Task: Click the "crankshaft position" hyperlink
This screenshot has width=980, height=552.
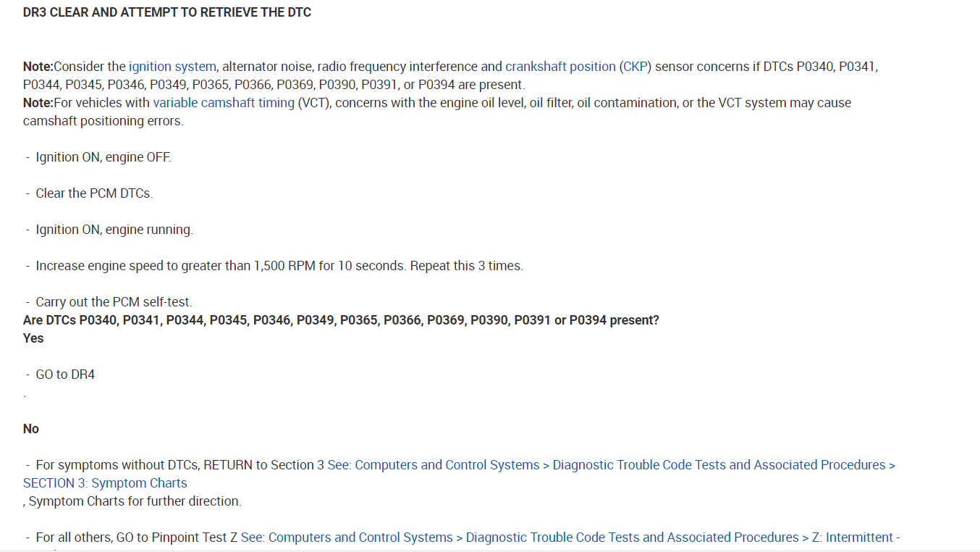Action: click(x=560, y=67)
